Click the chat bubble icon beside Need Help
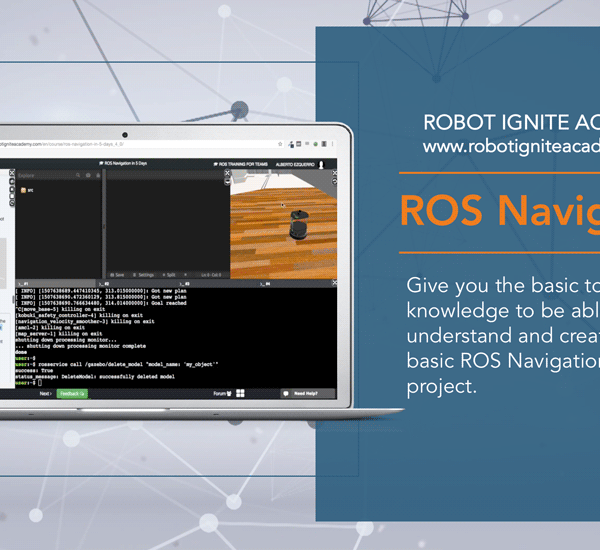The height and width of the screenshot is (550, 600). pos(285,393)
